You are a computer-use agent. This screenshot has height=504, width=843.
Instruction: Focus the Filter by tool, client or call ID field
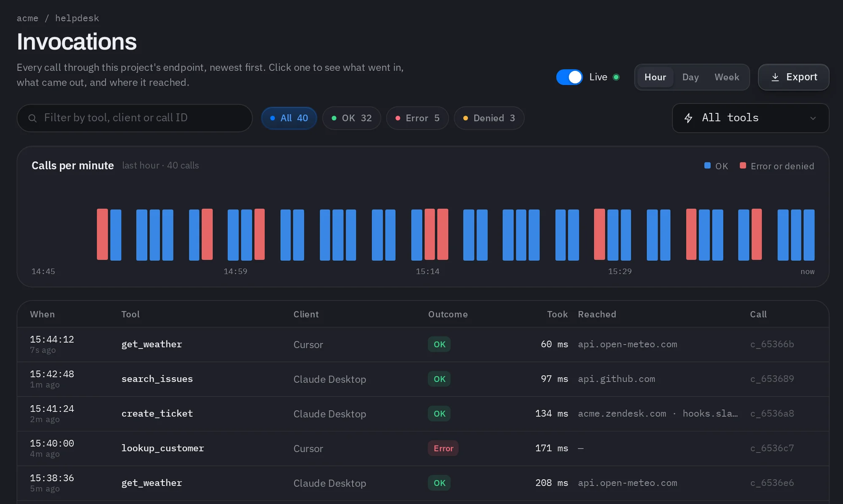click(x=134, y=118)
